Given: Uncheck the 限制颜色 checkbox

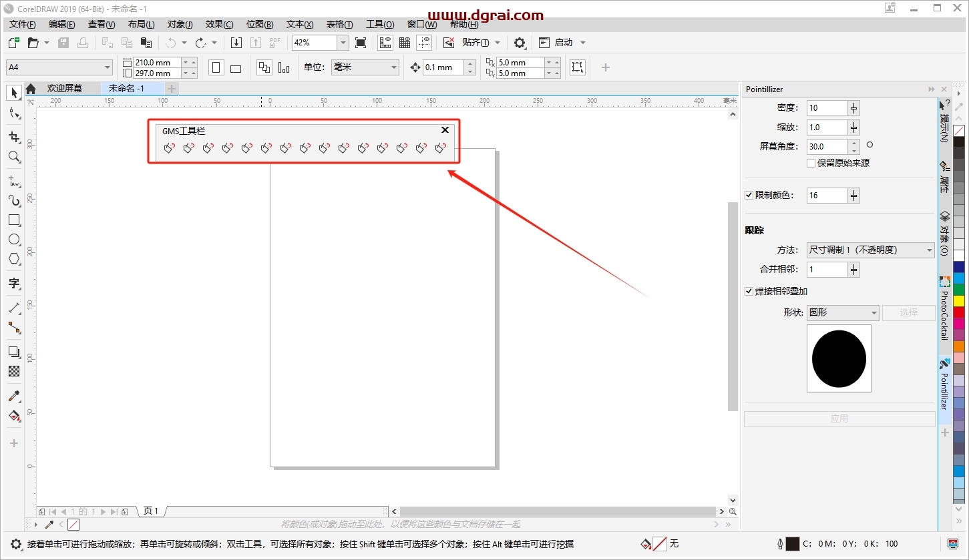Looking at the screenshot, I should [749, 196].
